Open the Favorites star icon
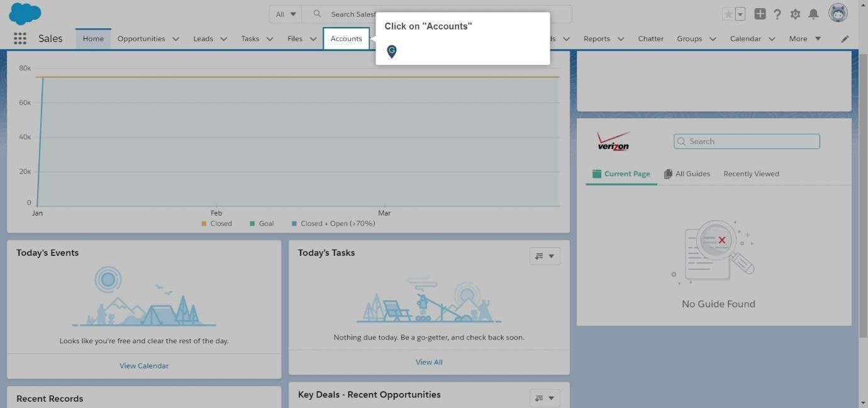The height and width of the screenshot is (408, 868). coord(728,14)
